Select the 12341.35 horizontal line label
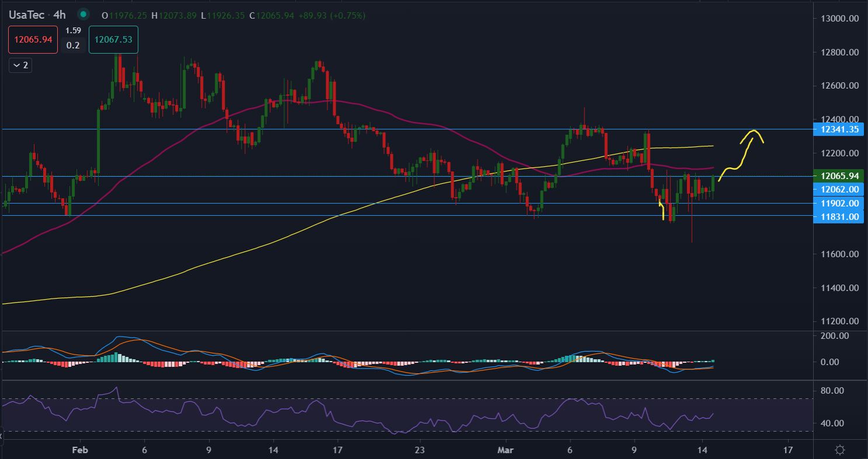This screenshot has height=459, width=868. pyautogui.click(x=838, y=129)
